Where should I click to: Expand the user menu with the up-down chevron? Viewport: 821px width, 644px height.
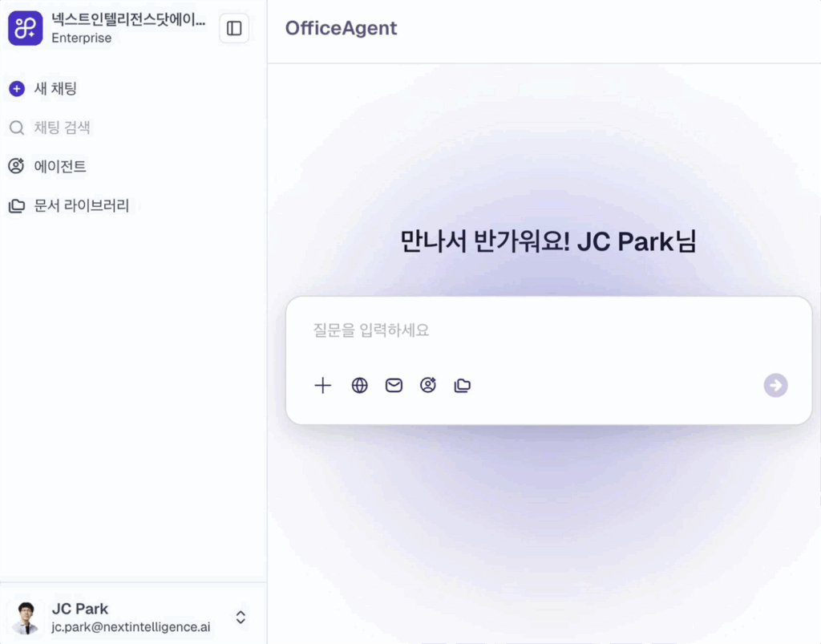(241, 618)
